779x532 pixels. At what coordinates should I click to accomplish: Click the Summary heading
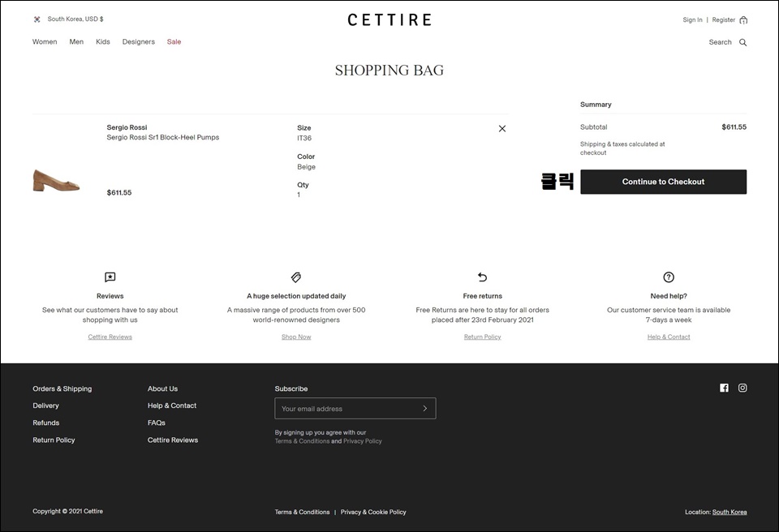596,105
